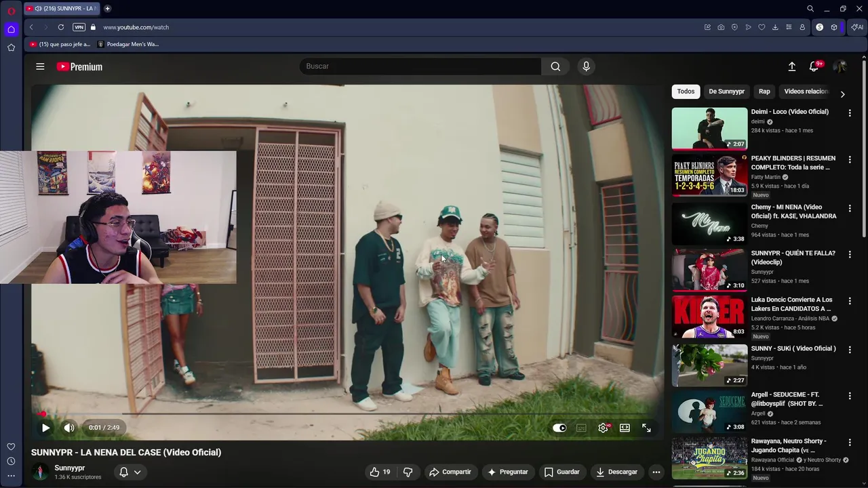Open SUNNY - SUKI video thumbnail

pyautogui.click(x=709, y=365)
